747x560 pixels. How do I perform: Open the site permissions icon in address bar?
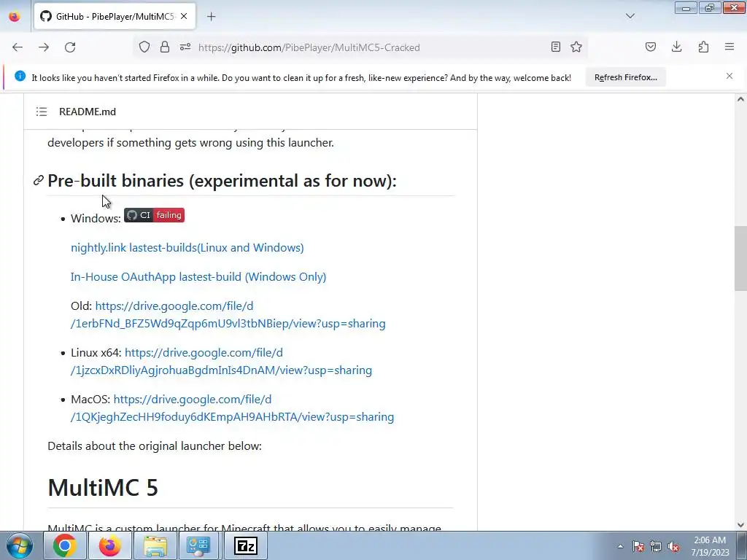[185, 47]
